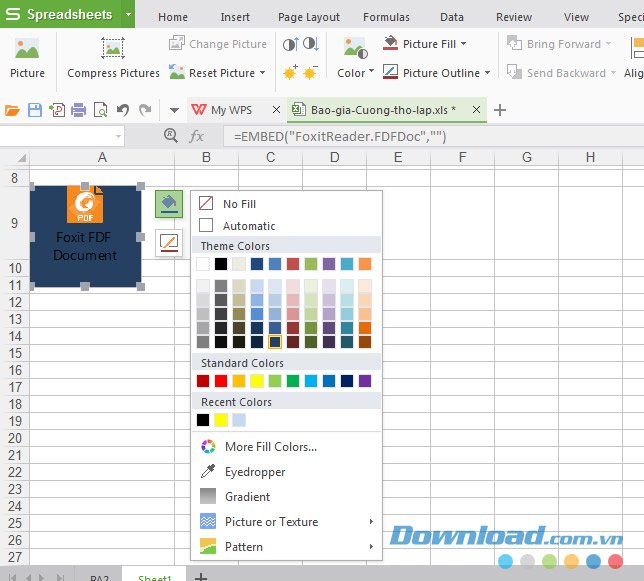Open the Picture Fill dropdown arrow
The height and width of the screenshot is (581, 644).
pos(463,43)
